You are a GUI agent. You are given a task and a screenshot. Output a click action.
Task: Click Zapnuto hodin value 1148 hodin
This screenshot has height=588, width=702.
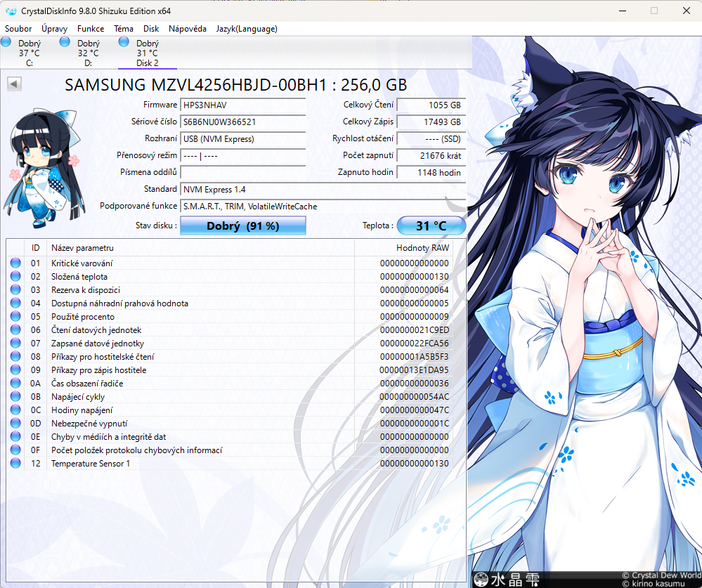(x=431, y=172)
